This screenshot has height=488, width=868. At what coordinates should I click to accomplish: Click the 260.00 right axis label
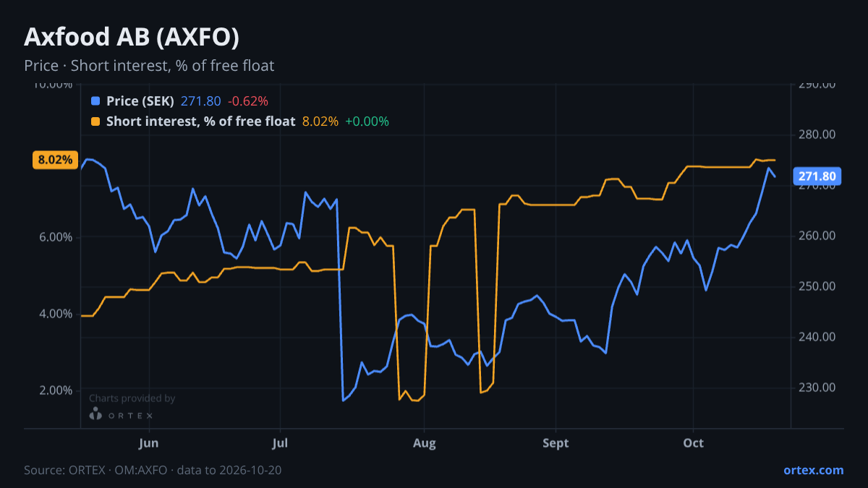(x=817, y=236)
